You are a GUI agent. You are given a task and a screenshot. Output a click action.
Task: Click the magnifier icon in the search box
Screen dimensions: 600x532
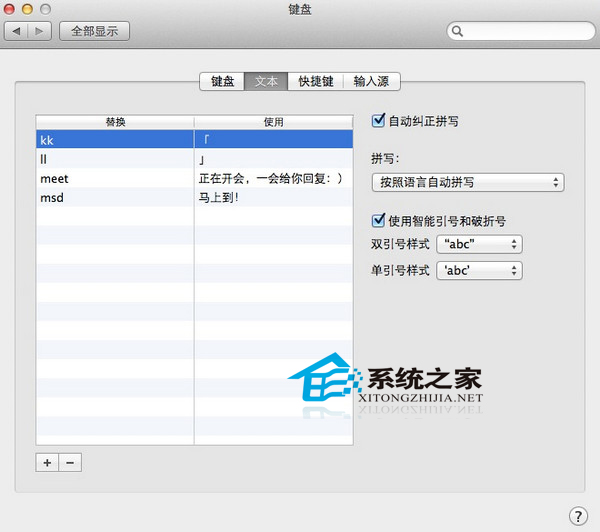pyautogui.click(x=457, y=31)
